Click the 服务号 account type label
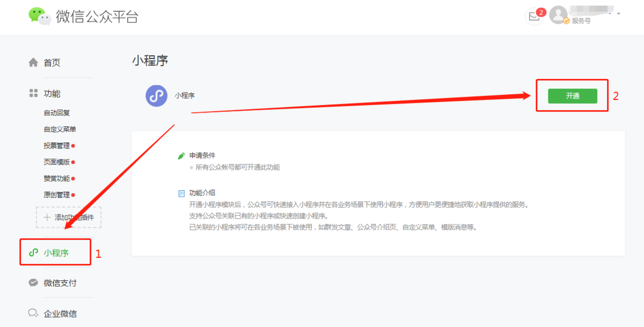Screen dimensions: 644x327 pos(581,21)
